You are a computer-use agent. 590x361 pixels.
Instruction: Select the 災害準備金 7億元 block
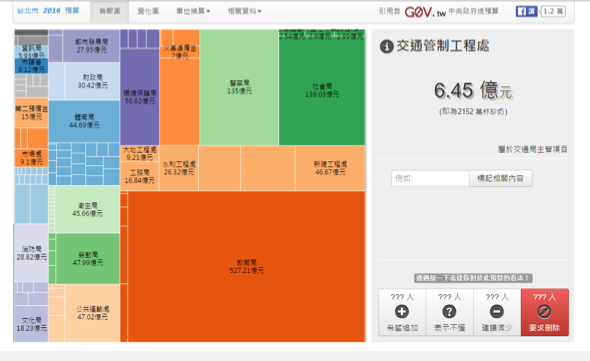180,52
